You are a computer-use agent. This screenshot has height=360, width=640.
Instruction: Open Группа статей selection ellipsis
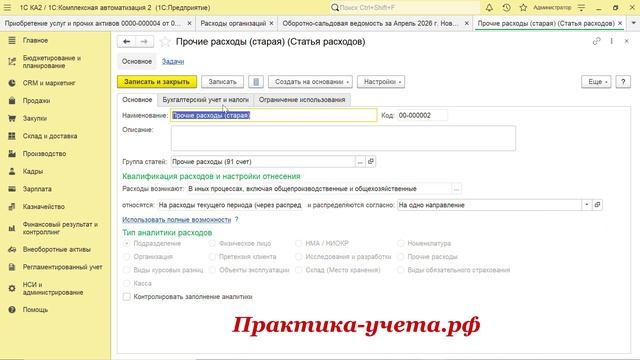coord(360,162)
